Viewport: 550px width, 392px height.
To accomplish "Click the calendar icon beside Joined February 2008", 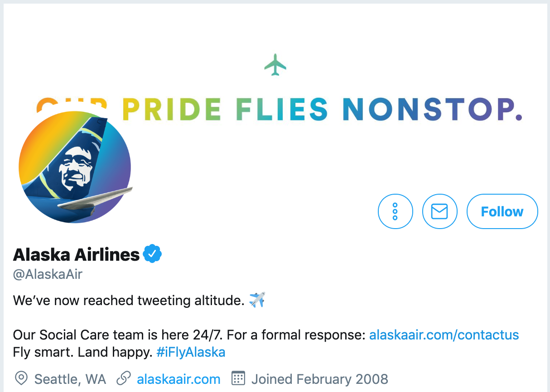I will coord(237,378).
